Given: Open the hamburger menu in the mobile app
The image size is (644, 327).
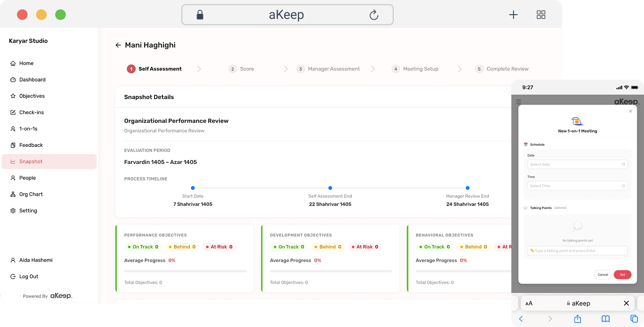Looking at the screenshot, I should [519, 102].
